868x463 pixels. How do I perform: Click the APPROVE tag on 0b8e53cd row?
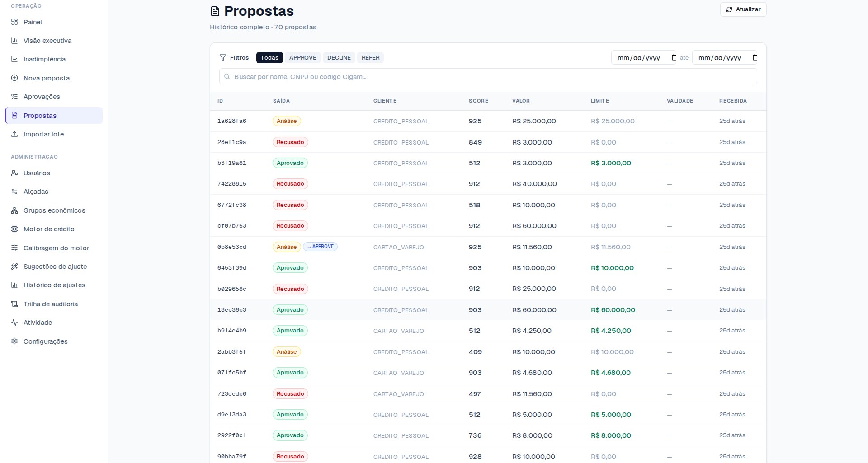coord(321,247)
